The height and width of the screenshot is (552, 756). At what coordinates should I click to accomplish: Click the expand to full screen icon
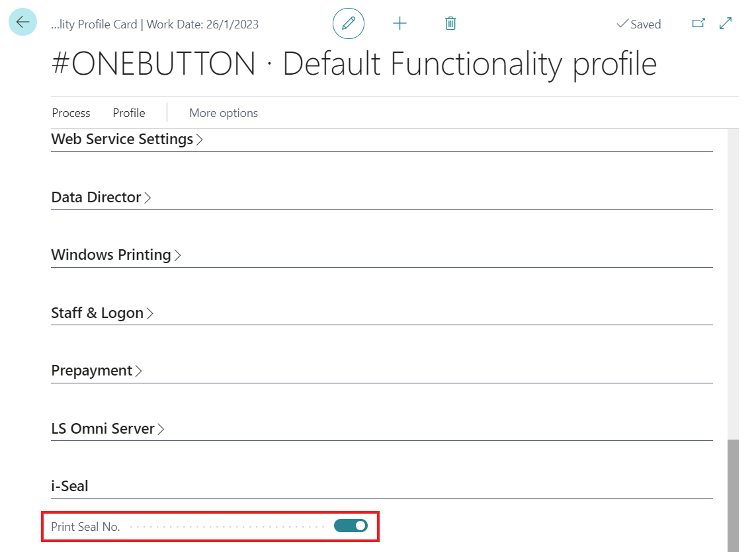point(726,24)
